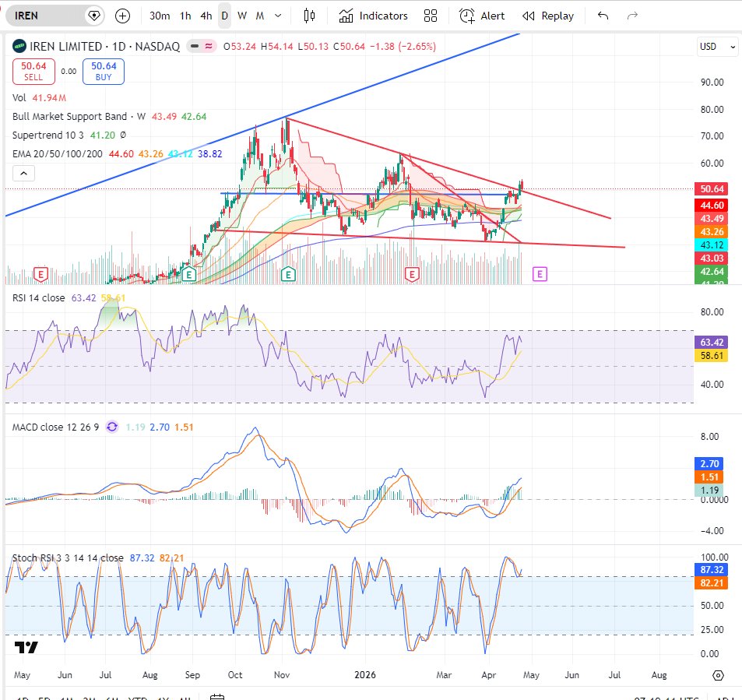The image size is (742, 700).
Task: Select the RSI 14 close legend
Action: [69, 297]
